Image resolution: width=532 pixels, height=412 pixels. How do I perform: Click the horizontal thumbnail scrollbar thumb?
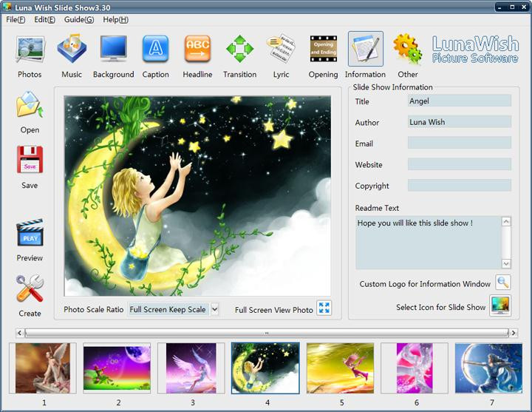point(267,333)
